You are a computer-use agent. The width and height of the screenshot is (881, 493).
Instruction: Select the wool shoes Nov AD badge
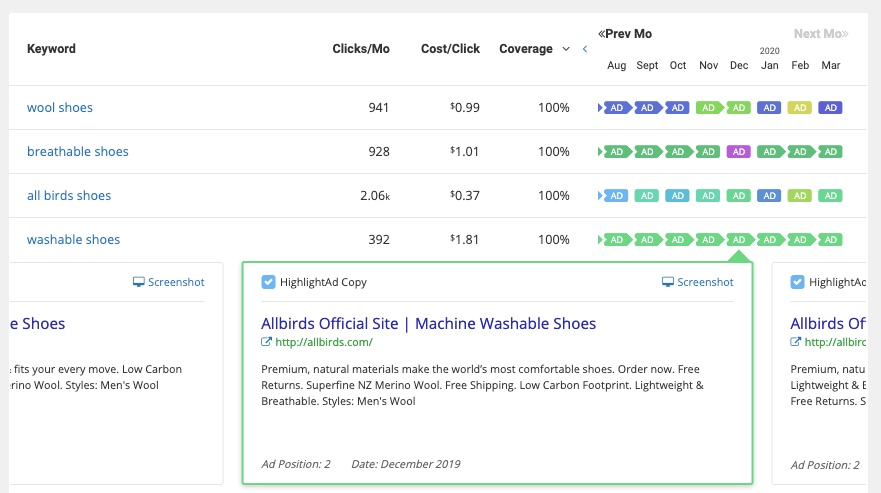[x=709, y=107]
